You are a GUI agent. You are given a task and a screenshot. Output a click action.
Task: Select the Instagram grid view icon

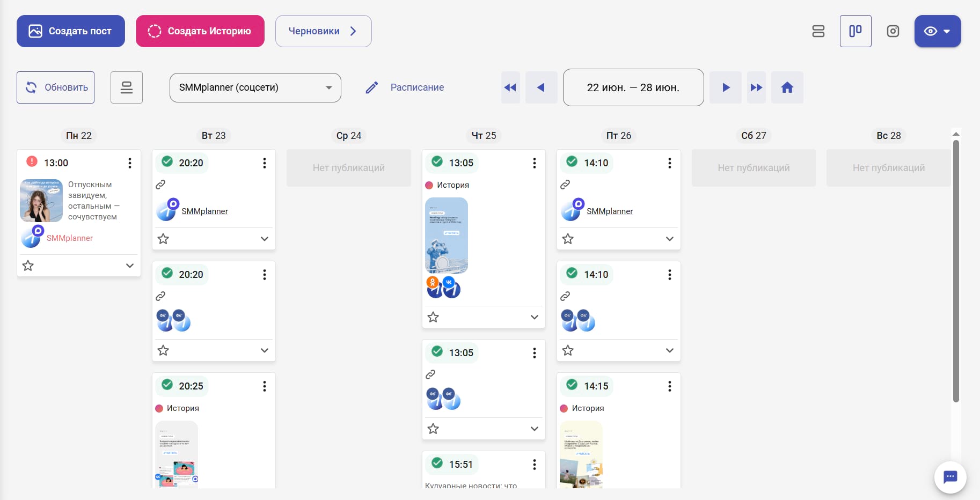pyautogui.click(x=893, y=31)
